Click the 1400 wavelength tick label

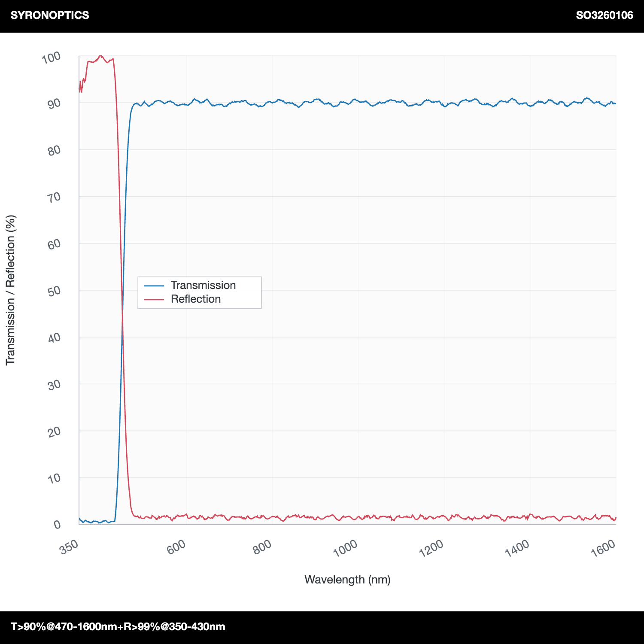tap(517, 548)
